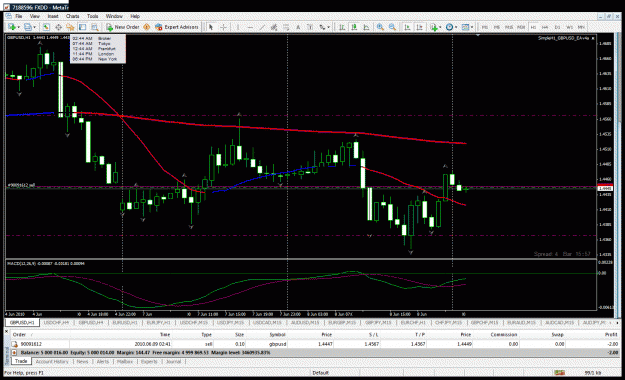
Task: Set timeframe to H4
Action: tap(545, 27)
